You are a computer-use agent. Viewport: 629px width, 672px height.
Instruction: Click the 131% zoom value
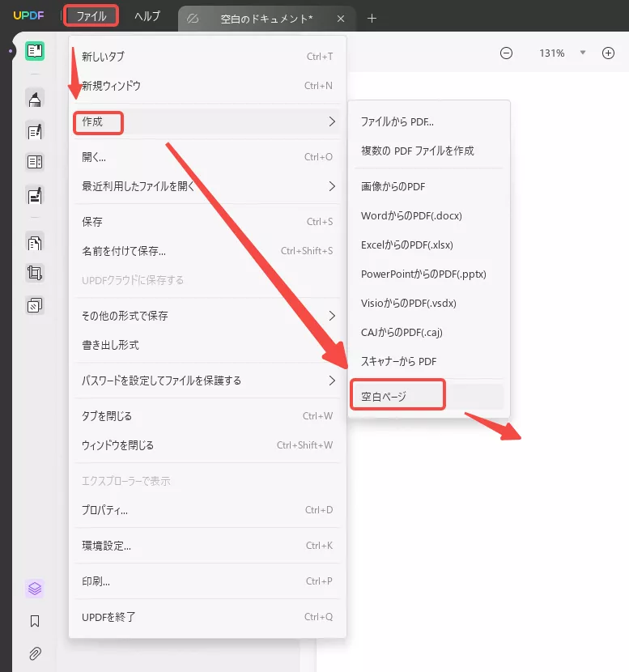click(551, 53)
